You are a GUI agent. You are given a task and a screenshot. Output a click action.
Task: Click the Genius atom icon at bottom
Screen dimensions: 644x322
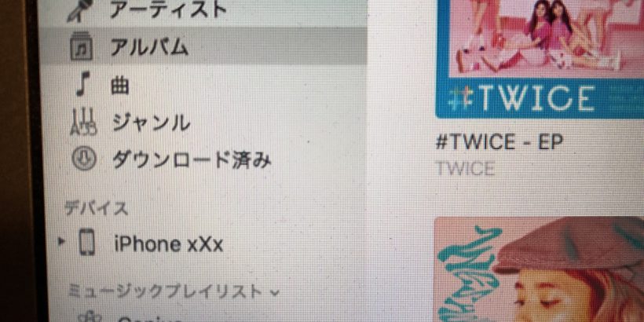[x=89, y=318]
